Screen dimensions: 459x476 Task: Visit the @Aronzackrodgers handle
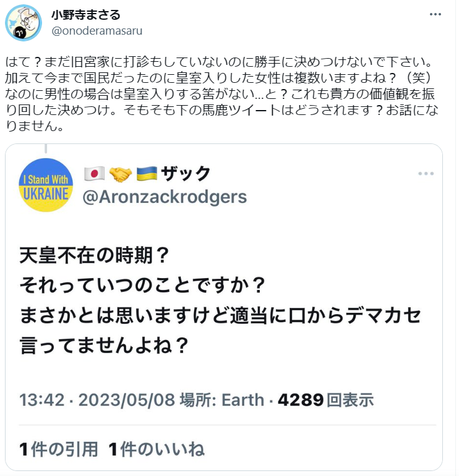[x=165, y=197]
